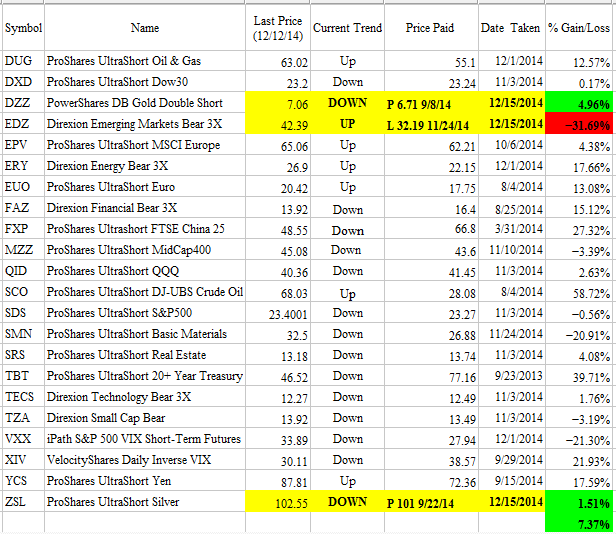Click ProShares UltraShort Real Estate name

(x=145, y=355)
